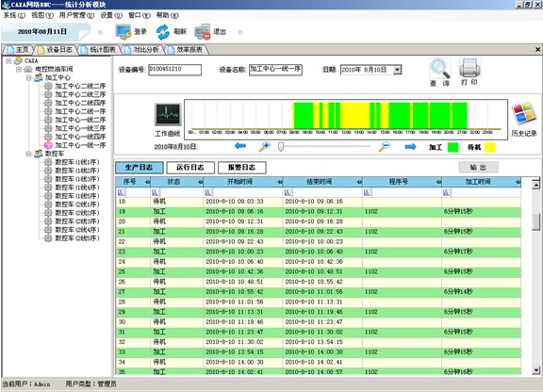Click the pink cube icon of 加工中心一统一序
Image resolution: width=543 pixels, height=392 pixels.
coord(48,145)
